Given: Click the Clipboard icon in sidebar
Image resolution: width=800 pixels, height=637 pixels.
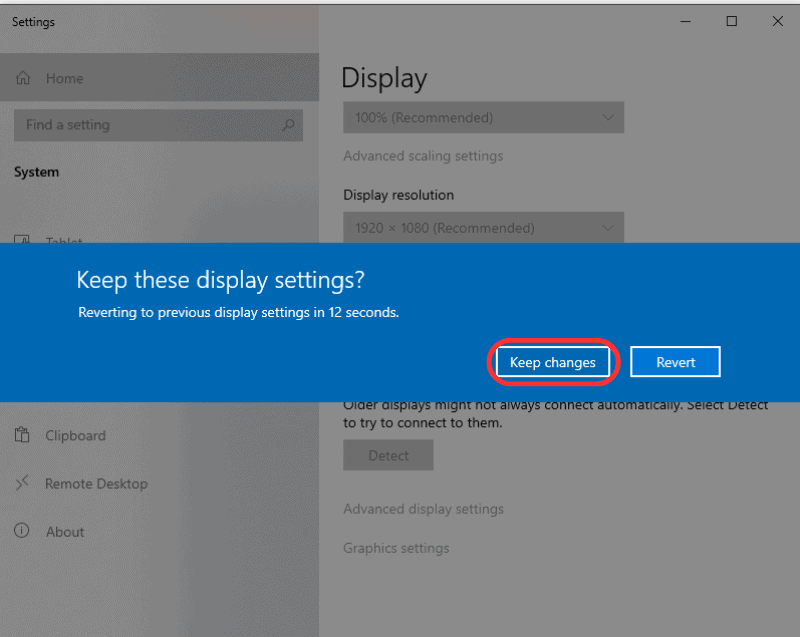Looking at the screenshot, I should pos(22,435).
